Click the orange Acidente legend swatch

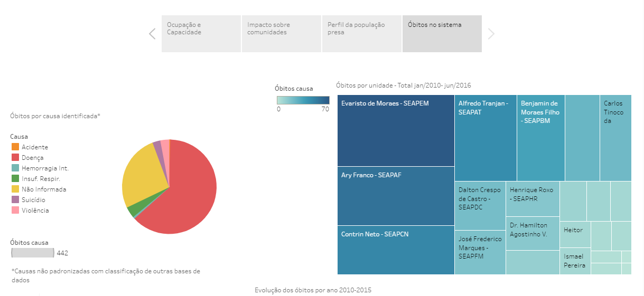[15, 147]
